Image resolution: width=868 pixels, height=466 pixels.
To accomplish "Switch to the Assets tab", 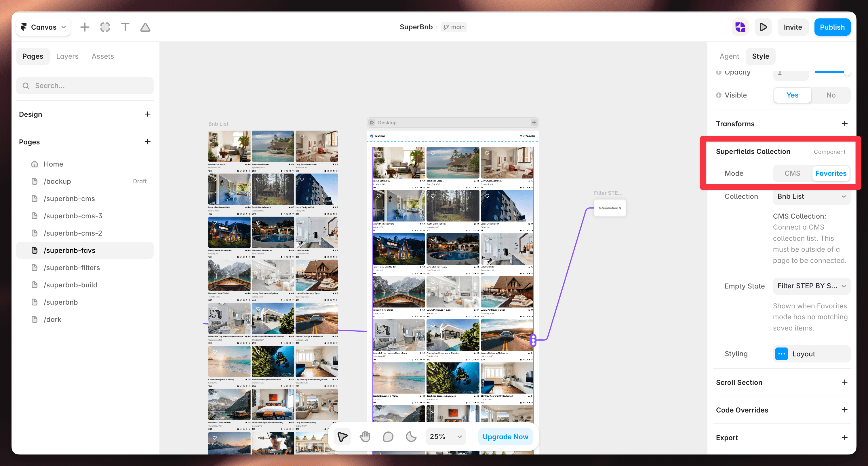I will pyautogui.click(x=103, y=56).
